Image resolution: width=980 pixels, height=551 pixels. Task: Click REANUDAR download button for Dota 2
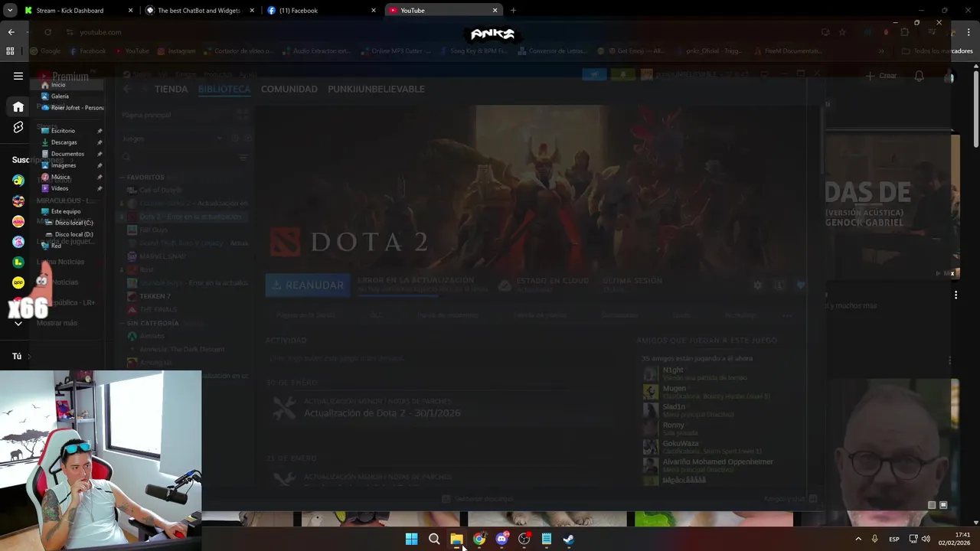pyautogui.click(x=308, y=285)
